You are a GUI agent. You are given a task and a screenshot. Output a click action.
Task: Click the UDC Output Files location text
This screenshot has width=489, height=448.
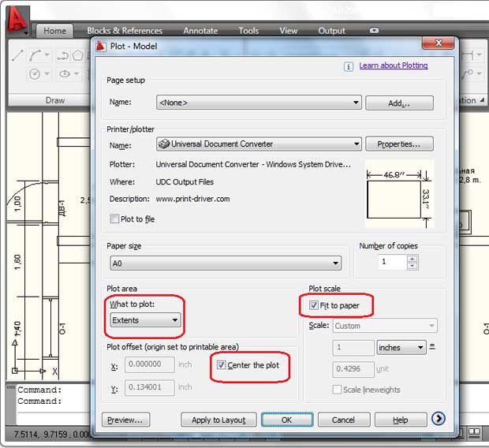point(185,182)
